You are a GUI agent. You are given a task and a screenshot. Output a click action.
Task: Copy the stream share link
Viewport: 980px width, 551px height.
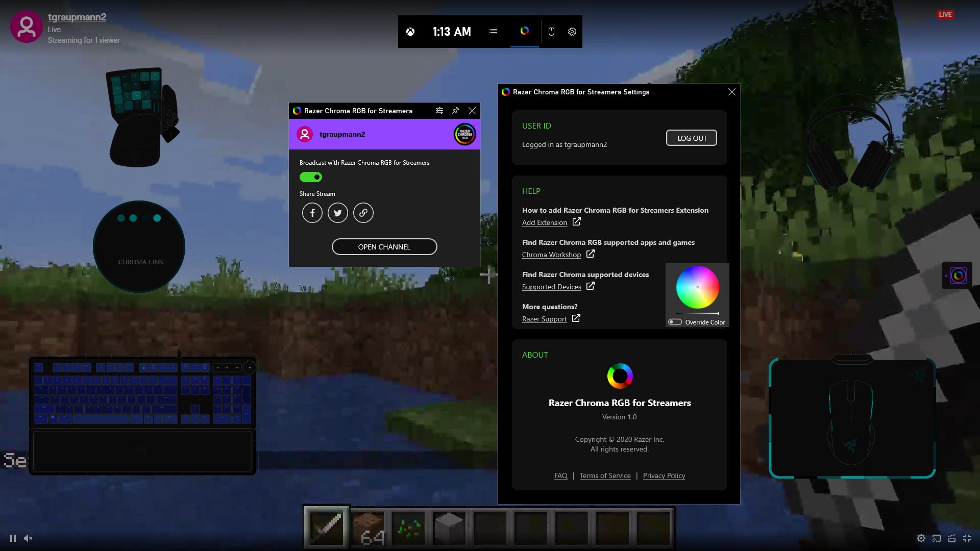click(363, 213)
